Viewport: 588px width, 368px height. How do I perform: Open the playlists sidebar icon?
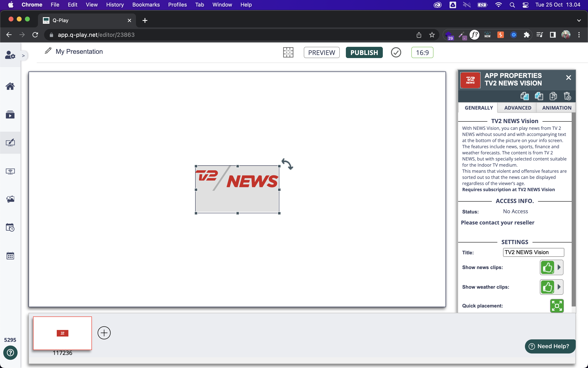pos(10,114)
